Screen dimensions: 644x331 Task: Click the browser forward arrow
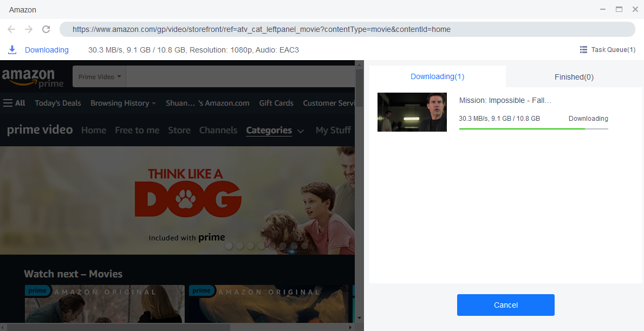[x=29, y=29]
